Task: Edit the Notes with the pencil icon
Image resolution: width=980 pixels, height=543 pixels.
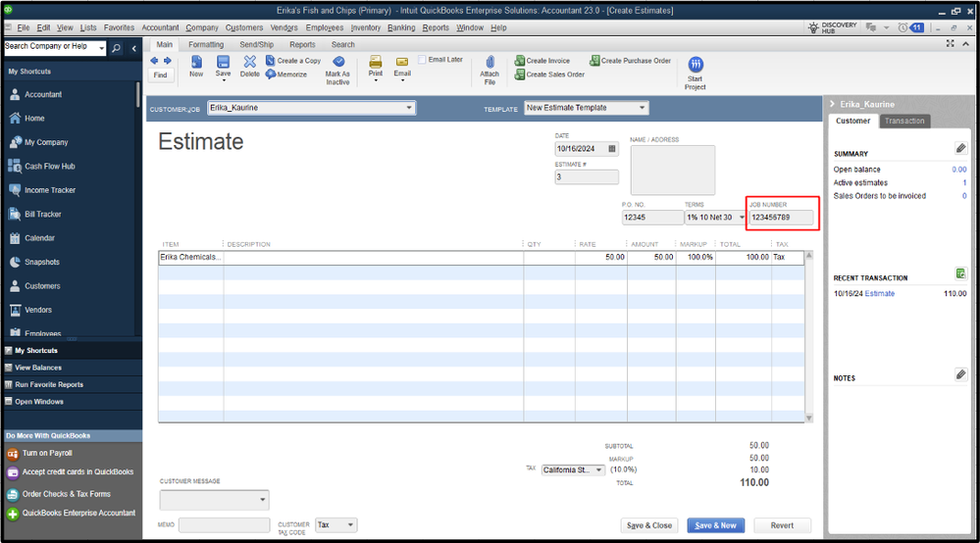Action: click(960, 374)
